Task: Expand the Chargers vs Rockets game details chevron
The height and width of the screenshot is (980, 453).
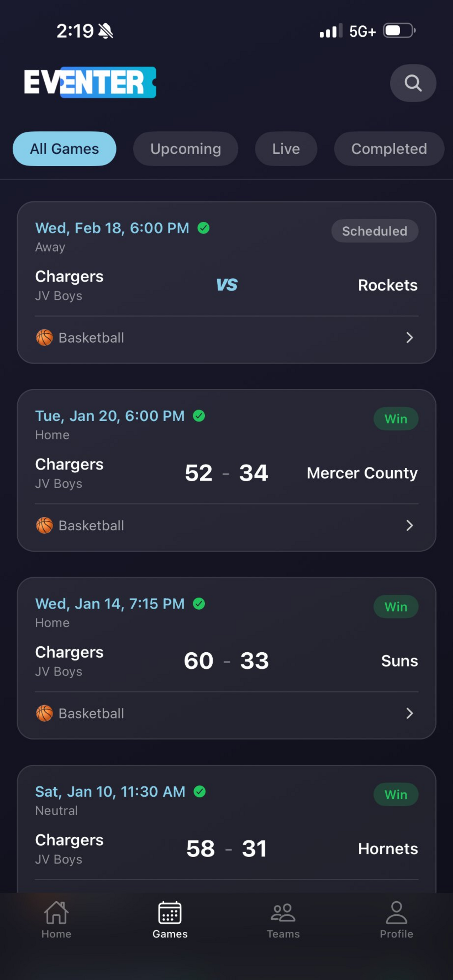Action: (409, 338)
